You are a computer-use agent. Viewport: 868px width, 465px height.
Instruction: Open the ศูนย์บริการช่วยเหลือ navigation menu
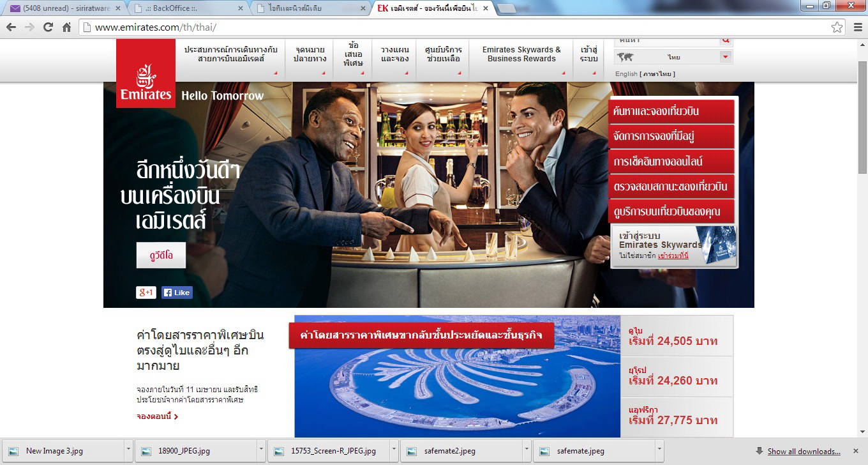(444, 59)
